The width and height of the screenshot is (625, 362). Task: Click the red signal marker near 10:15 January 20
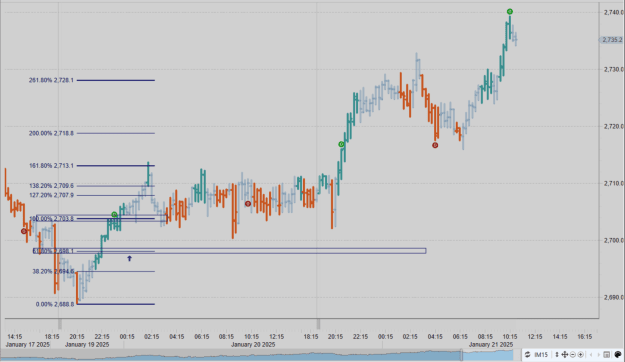pyautogui.click(x=248, y=204)
